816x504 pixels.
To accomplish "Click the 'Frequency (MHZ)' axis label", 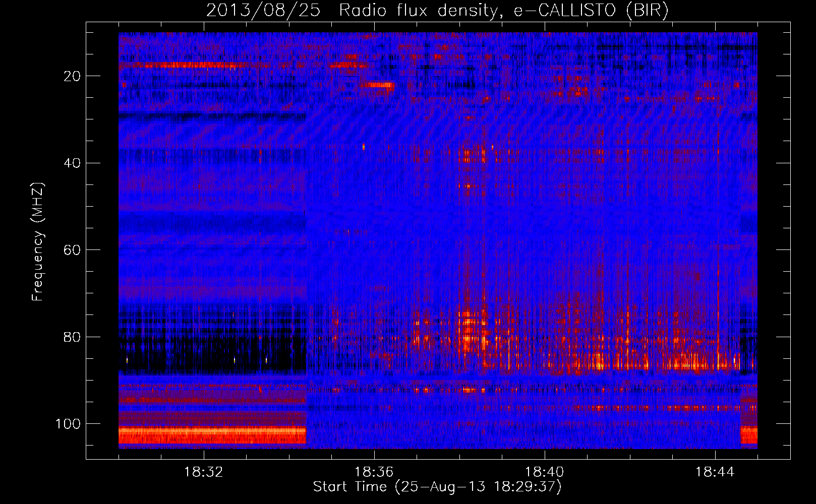I will [x=38, y=242].
